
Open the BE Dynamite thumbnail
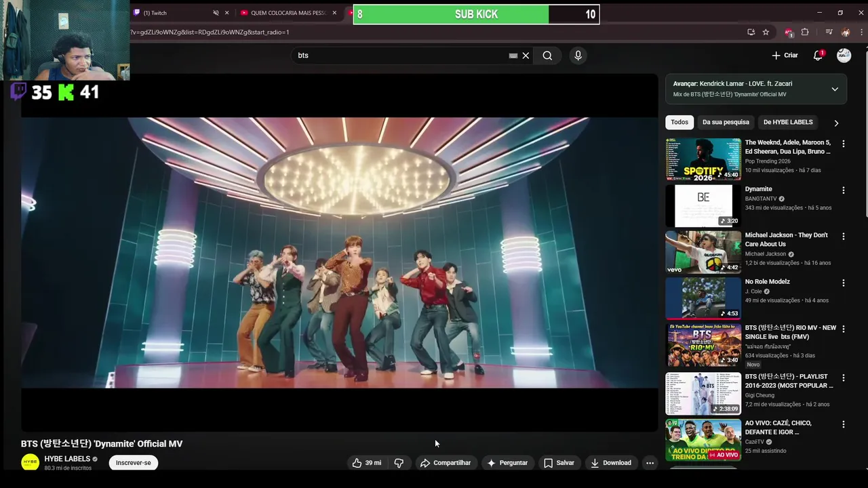[x=703, y=205]
